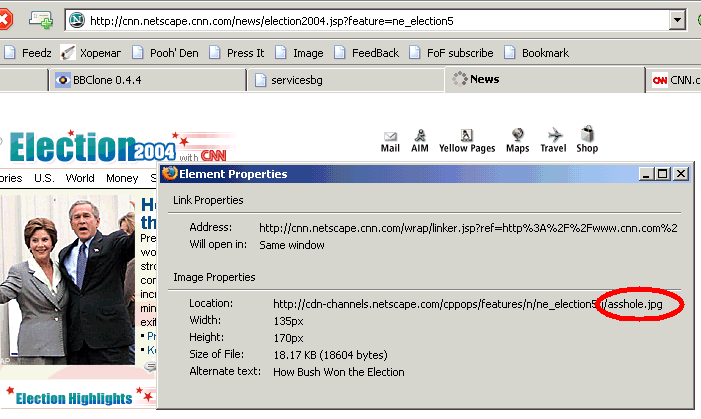Click the red stop loading icon

pyautogui.click(x=4, y=20)
